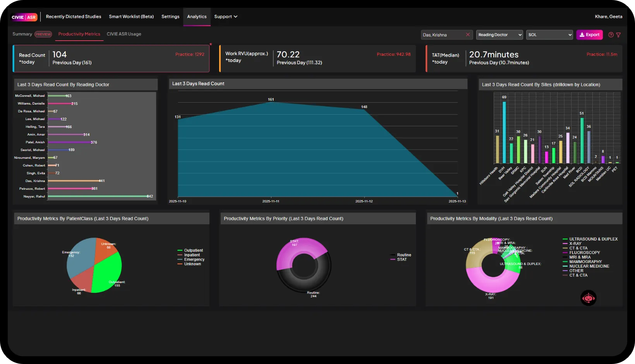Go to Recently Dictated Studies
Screen dimensions: 635x364
coord(74,17)
